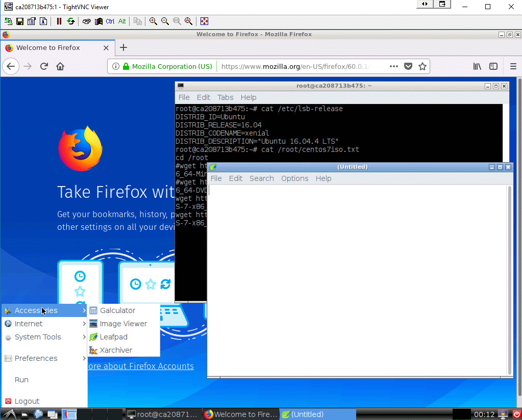This screenshot has width=522, height=420.
Task: Open Leafpad File menu
Action: point(216,178)
